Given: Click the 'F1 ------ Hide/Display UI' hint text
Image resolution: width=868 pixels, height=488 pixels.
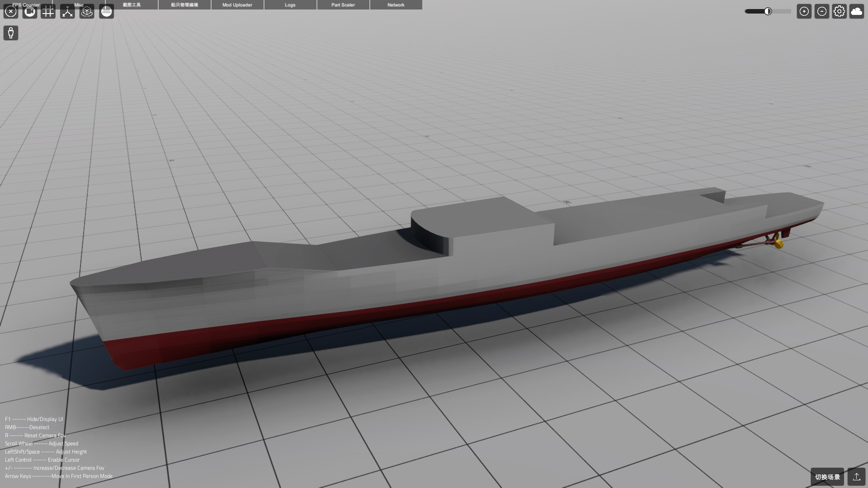Looking at the screenshot, I should tap(34, 419).
